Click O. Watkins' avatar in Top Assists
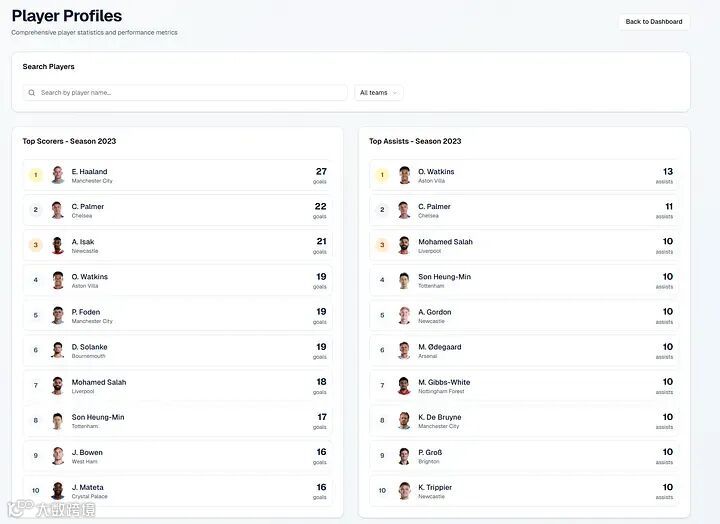This screenshot has width=720, height=524. pos(404,175)
